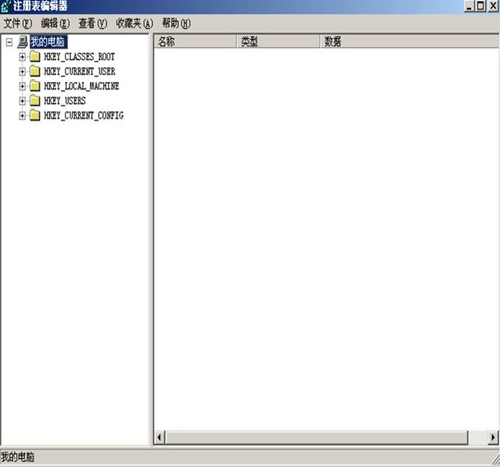Open the 收藏夹(A) menu
Image resolution: width=500 pixels, height=467 pixels.
[x=134, y=23]
